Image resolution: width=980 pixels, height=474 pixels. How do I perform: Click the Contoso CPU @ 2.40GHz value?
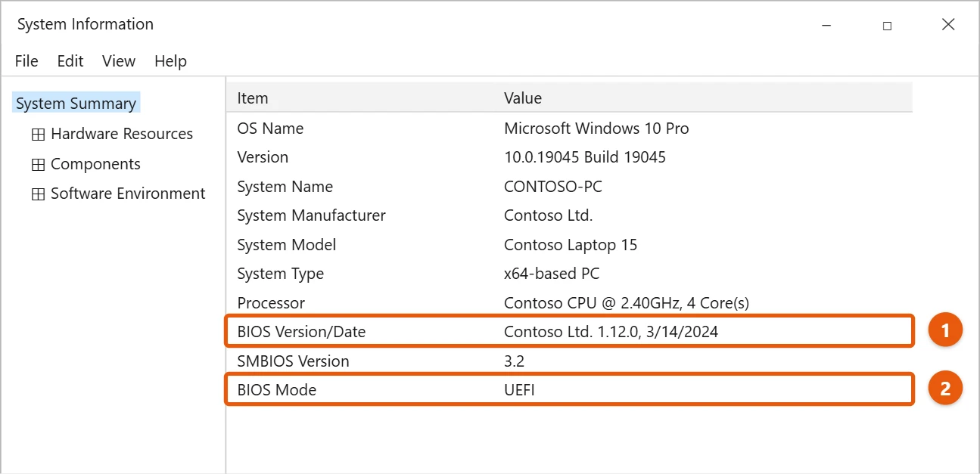click(x=627, y=303)
